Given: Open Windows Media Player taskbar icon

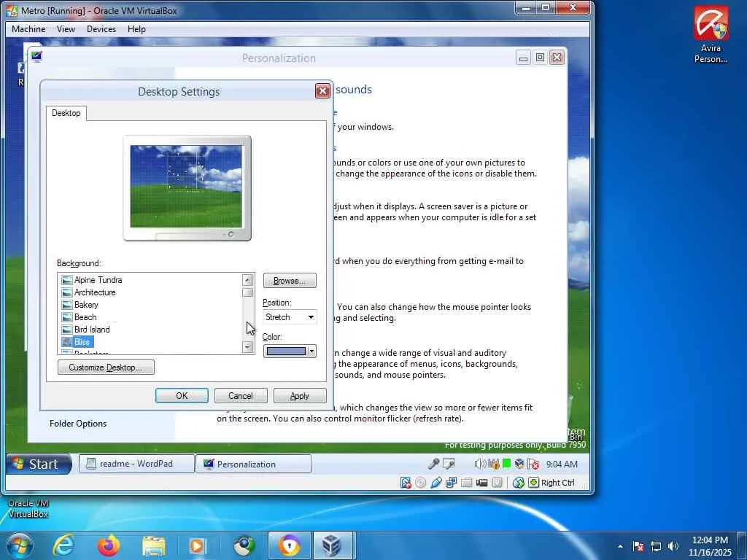Looking at the screenshot, I should tap(198, 546).
